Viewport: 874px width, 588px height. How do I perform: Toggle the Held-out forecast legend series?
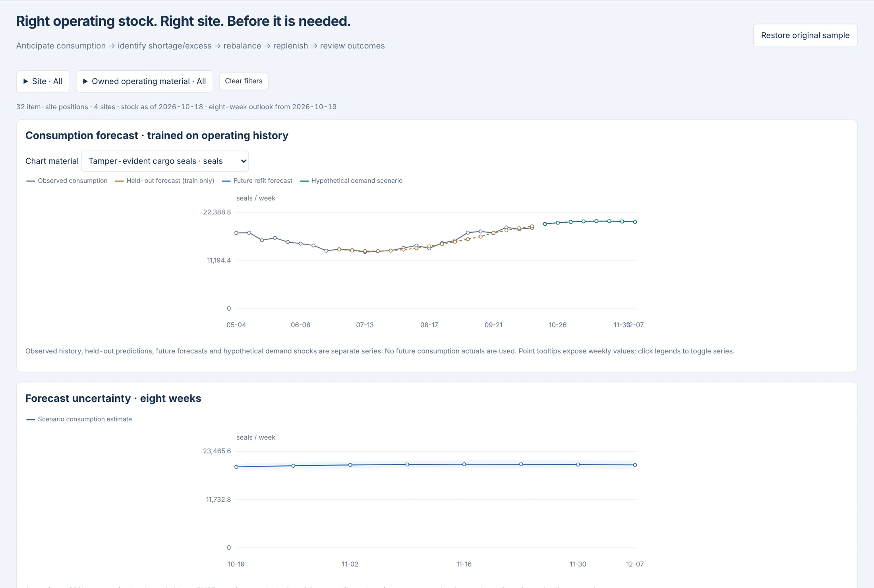coord(164,181)
